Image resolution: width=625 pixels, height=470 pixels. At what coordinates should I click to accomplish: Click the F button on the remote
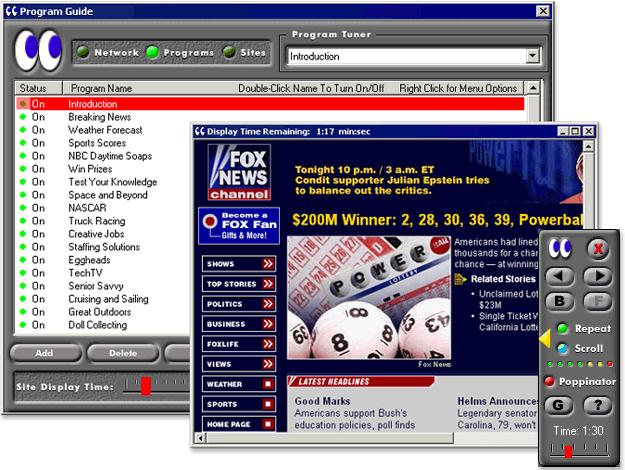pos(597,301)
